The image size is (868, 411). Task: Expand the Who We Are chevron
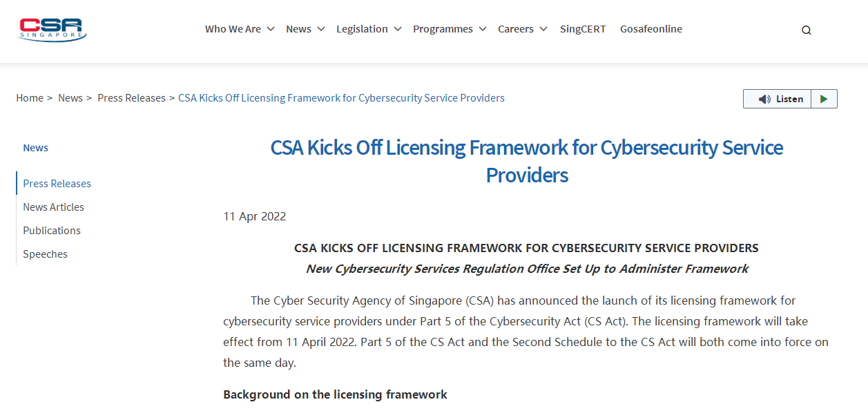pyautogui.click(x=271, y=29)
